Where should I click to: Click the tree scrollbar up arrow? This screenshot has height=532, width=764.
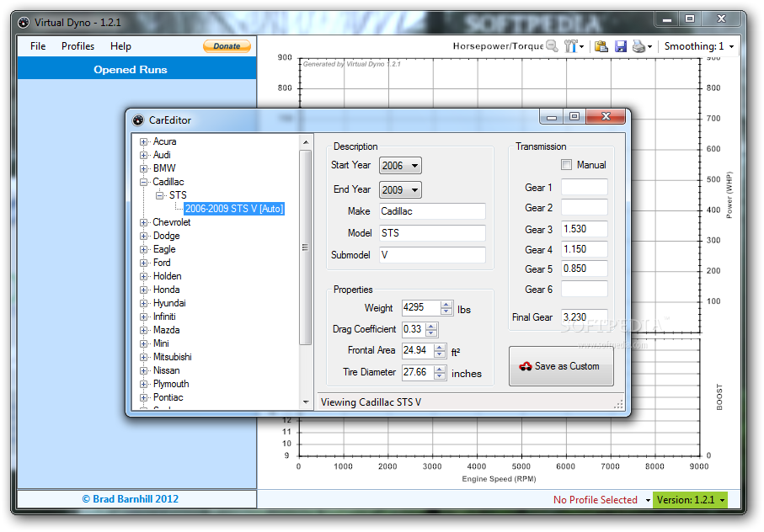coord(306,142)
